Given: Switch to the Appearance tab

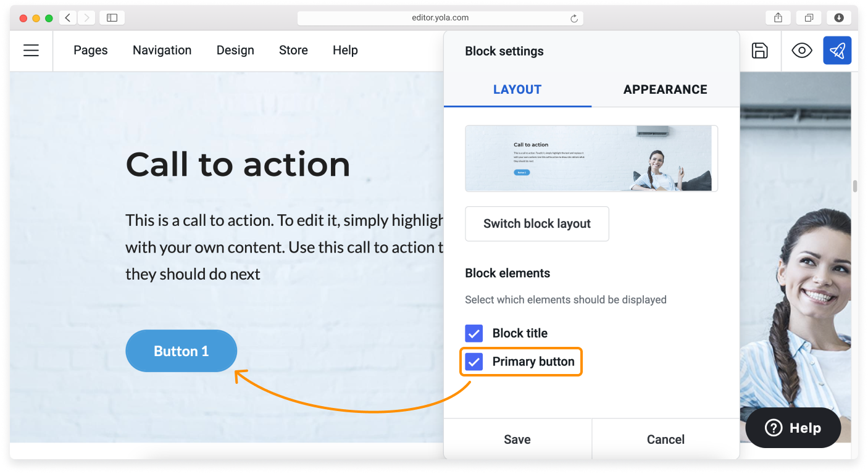Looking at the screenshot, I should pyautogui.click(x=665, y=89).
